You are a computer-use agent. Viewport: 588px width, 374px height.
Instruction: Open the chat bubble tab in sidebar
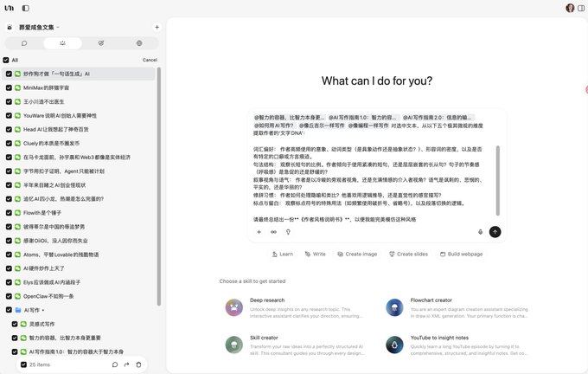pos(24,43)
